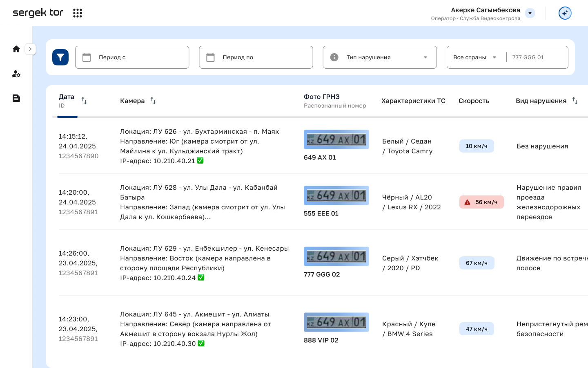Viewport: 588px width, 368px height.
Task: Click the info icon in 'Тип нарушения'
Action: point(334,57)
